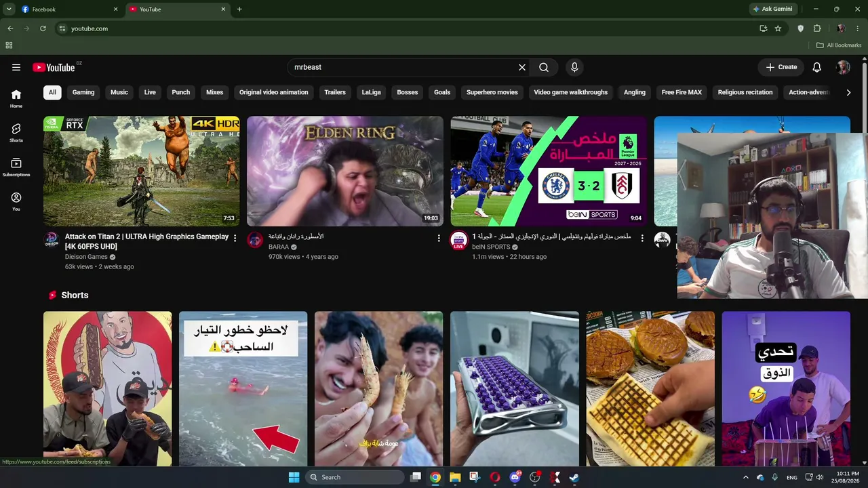Filter the feed by Music
This screenshot has height=488, width=868.
pos(119,92)
